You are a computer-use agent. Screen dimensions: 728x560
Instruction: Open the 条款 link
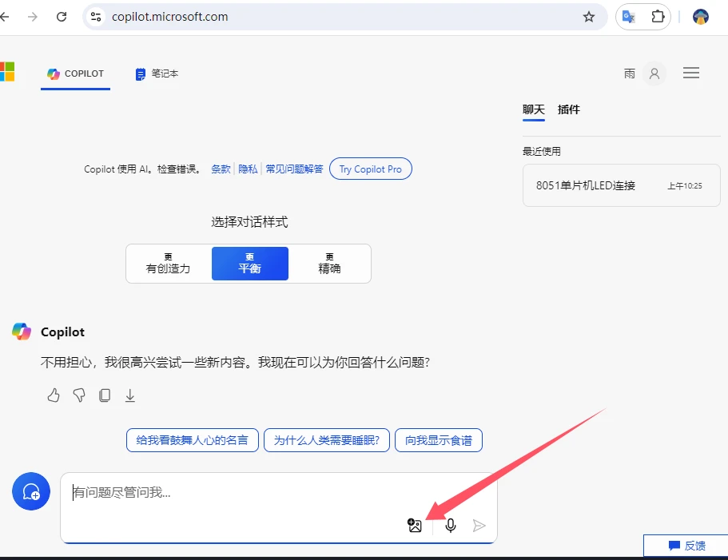(x=221, y=169)
